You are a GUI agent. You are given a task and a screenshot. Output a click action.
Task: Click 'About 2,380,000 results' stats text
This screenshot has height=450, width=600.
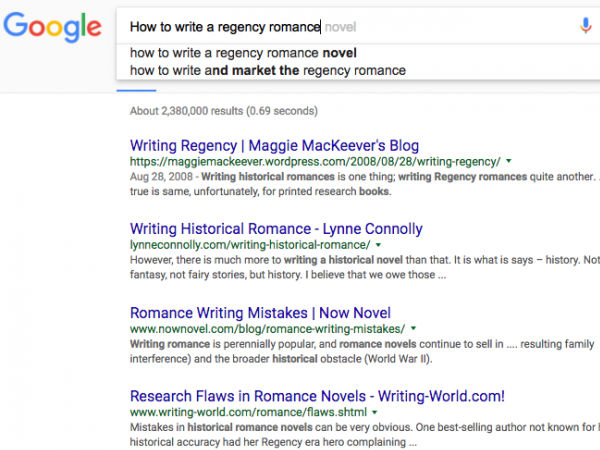tap(224, 111)
